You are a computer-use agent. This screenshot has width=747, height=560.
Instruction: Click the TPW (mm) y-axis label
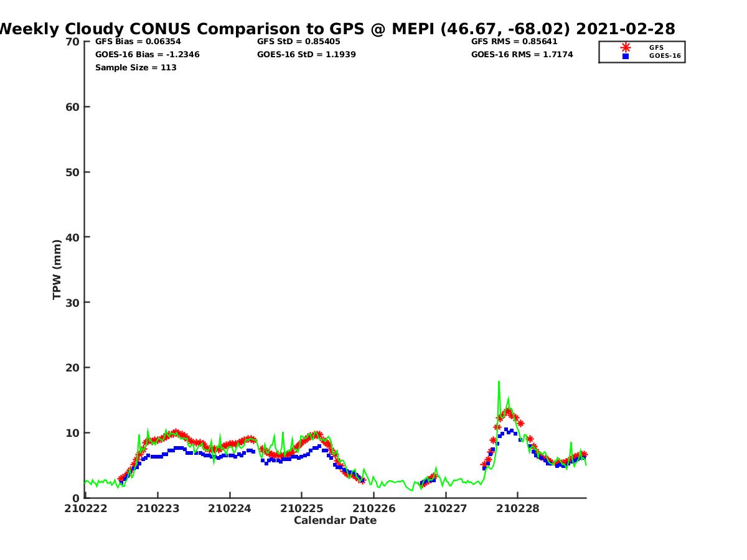(57, 269)
